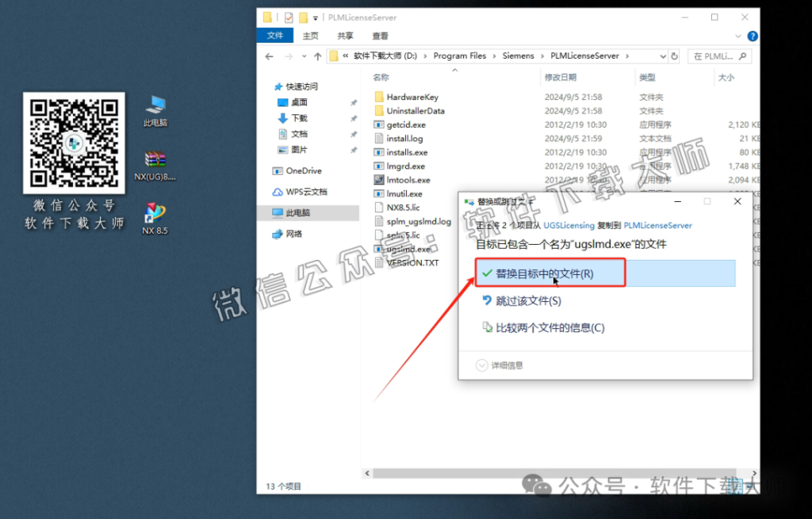812x519 pixels.
Task: Toggle the pin next to 图片
Action: [x=352, y=149]
